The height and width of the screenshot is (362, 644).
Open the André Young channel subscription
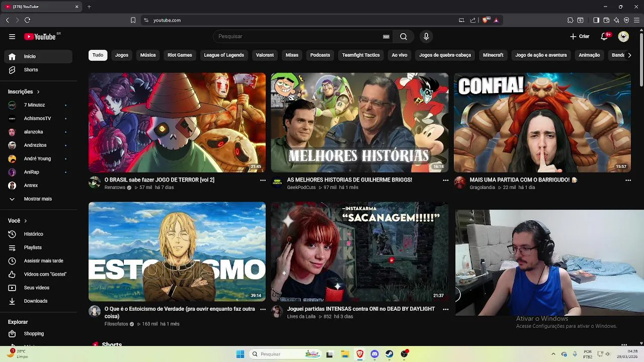(38, 158)
